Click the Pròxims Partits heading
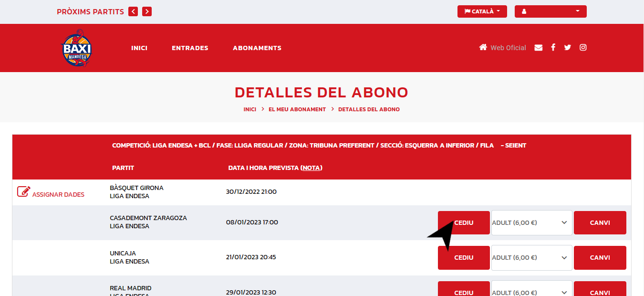This screenshot has height=296, width=644. [90, 11]
